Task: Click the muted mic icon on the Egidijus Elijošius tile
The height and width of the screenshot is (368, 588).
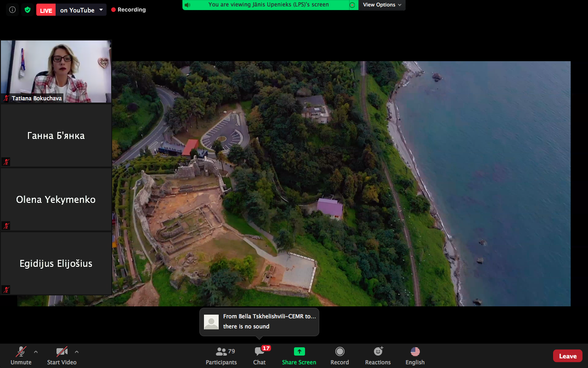Action: [x=6, y=289]
